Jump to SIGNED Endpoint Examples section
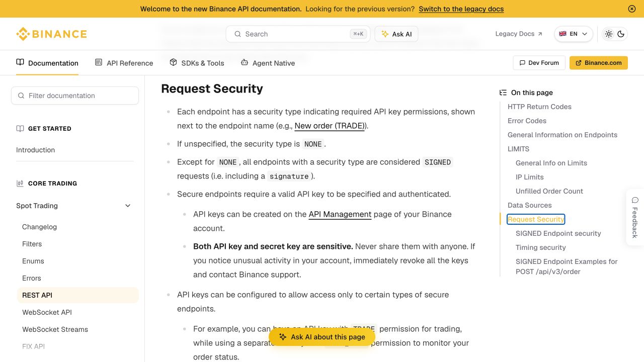 pyautogui.click(x=567, y=266)
